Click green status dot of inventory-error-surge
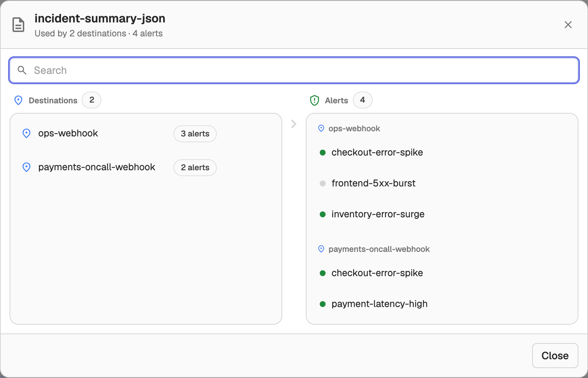588x378 pixels. [323, 214]
